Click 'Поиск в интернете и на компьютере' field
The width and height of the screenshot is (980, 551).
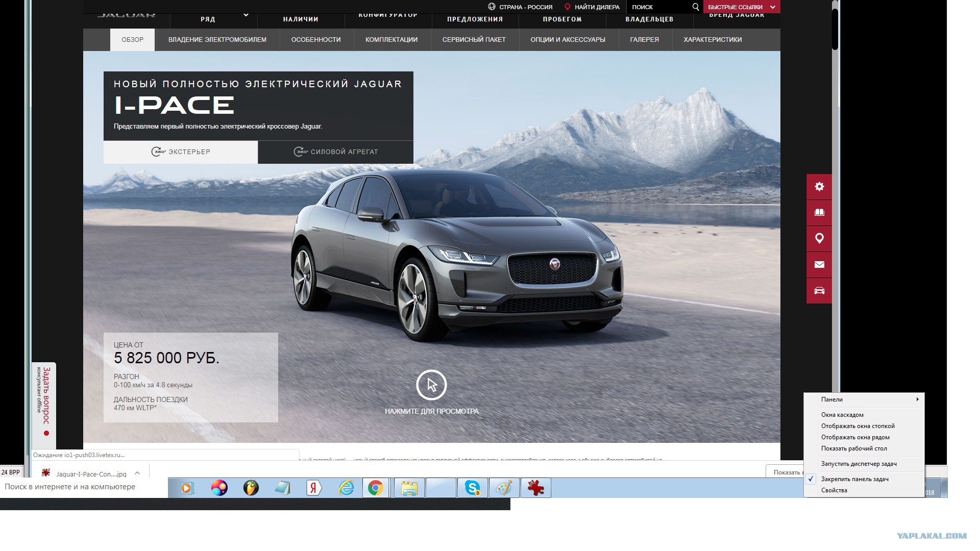click(x=84, y=487)
